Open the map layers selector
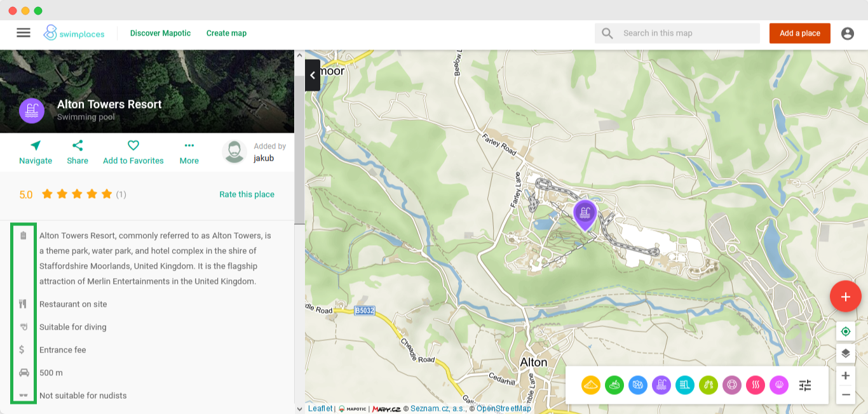 tap(846, 354)
